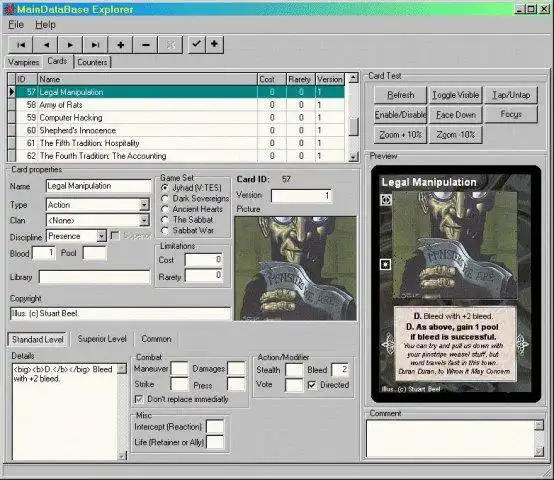Open the Superior Level tab

tap(102, 339)
